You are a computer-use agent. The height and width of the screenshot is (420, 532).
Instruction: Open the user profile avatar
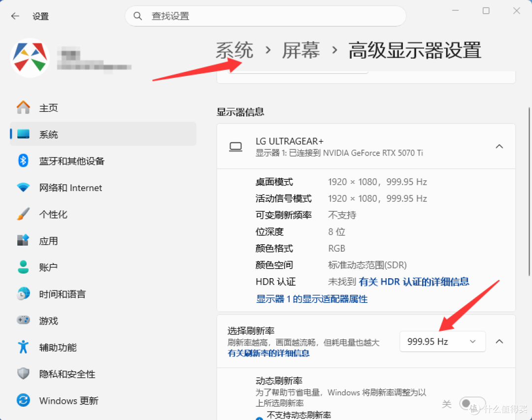[x=30, y=58]
